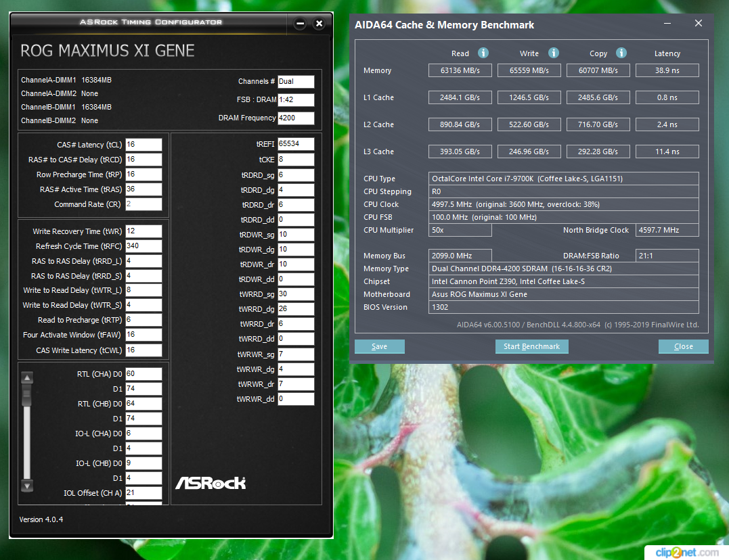Open Read benchmark info icon
The width and height of the screenshot is (729, 560).
[x=483, y=53]
